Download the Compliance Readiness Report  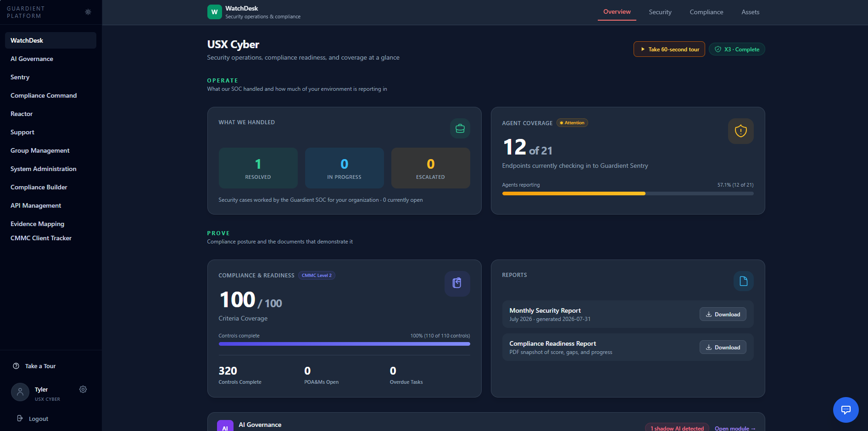click(723, 347)
